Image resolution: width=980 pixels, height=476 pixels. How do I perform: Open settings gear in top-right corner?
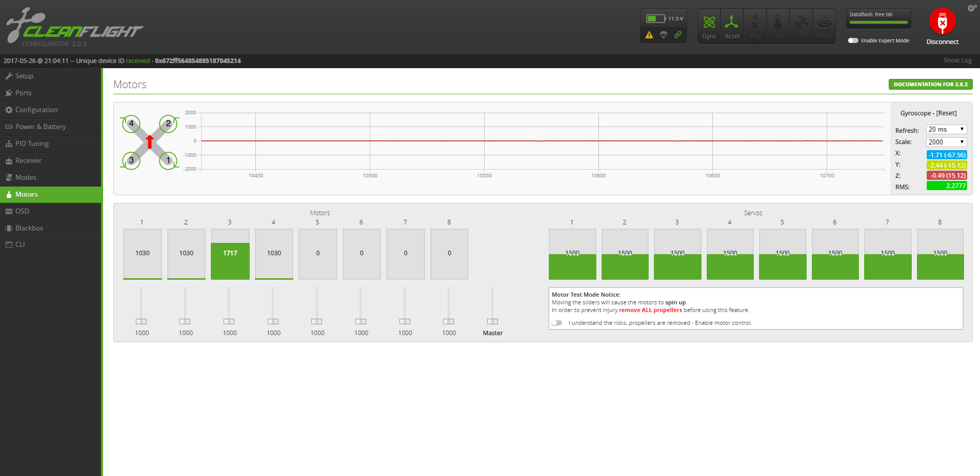click(x=971, y=8)
